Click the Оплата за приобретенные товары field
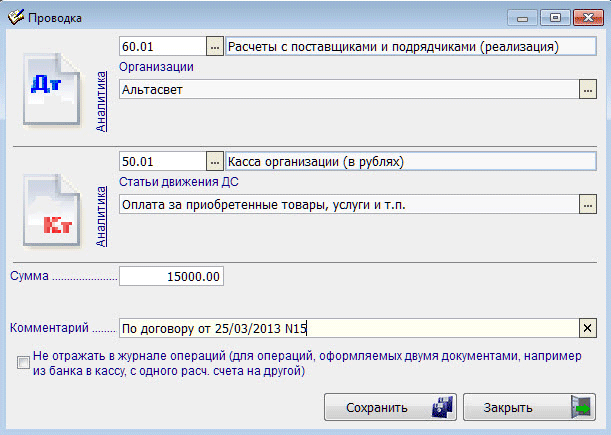The image size is (611, 435). (349, 205)
